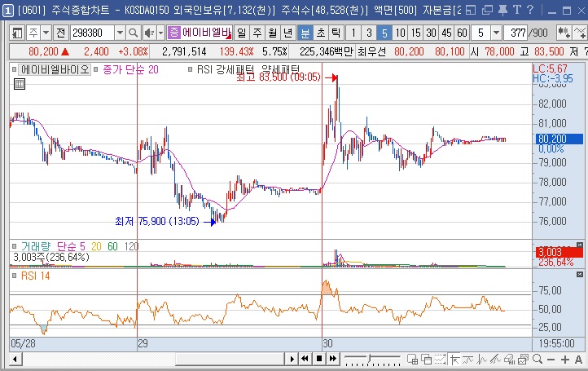Pin the window with the pushpin icon
The height and width of the screenshot is (371, 588).
[x=502, y=10]
